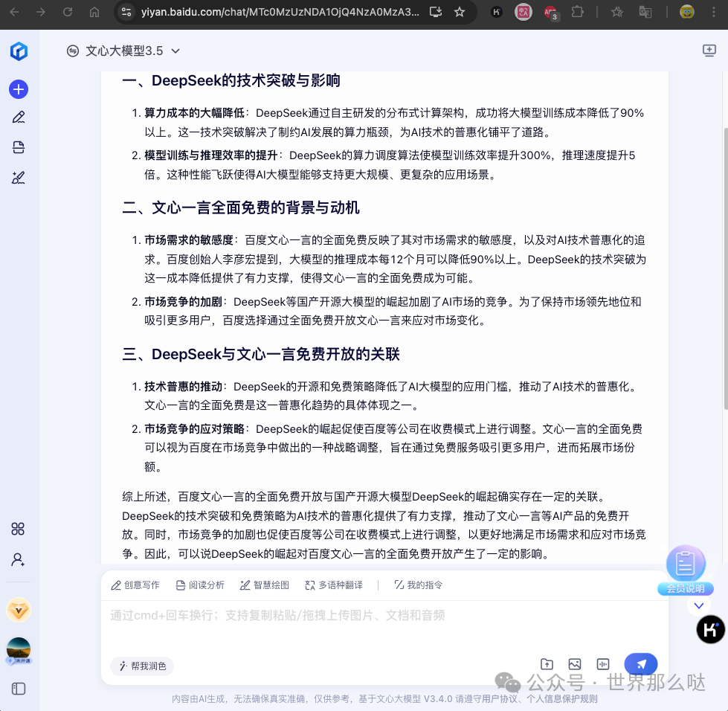728x711 pixels.
Task: Reload the page with the refresh icon
Action: [x=68, y=12]
